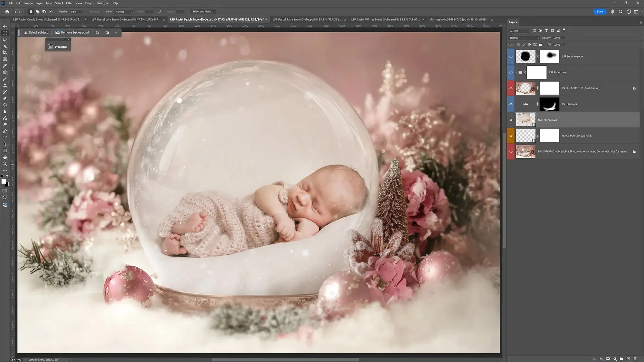The width and height of the screenshot is (644, 362).
Task: Switch to shutterstock_536884030.jpg tab
Action: point(459,20)
